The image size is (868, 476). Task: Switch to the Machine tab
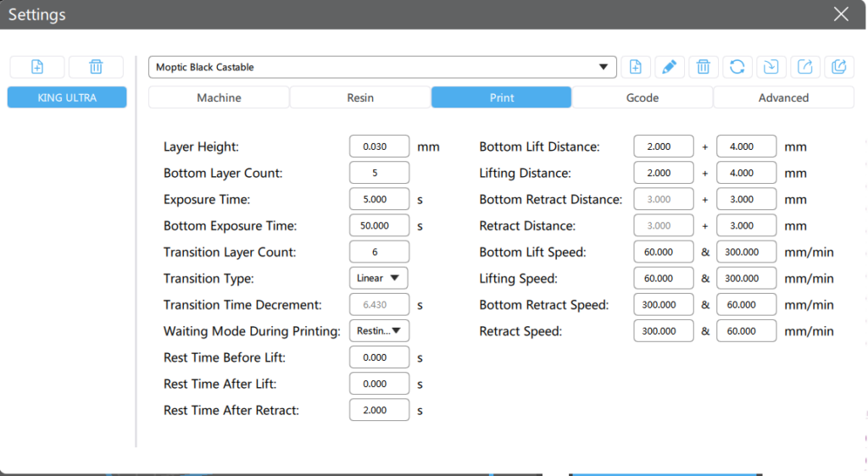tap(219, 97)
